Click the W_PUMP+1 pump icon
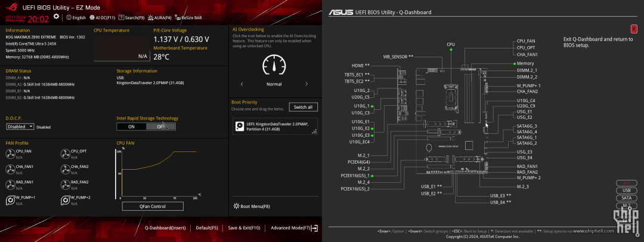 [10, 200]
